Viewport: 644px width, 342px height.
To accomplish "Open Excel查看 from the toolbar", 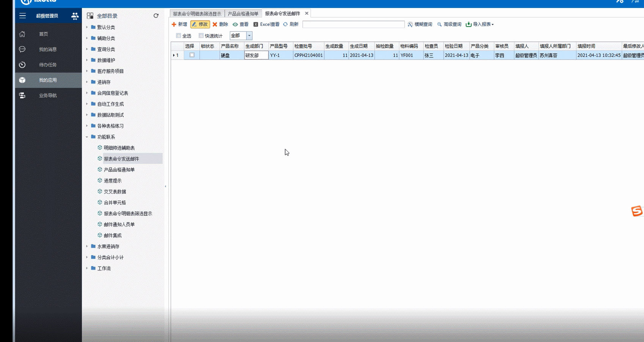I will 266,24.
